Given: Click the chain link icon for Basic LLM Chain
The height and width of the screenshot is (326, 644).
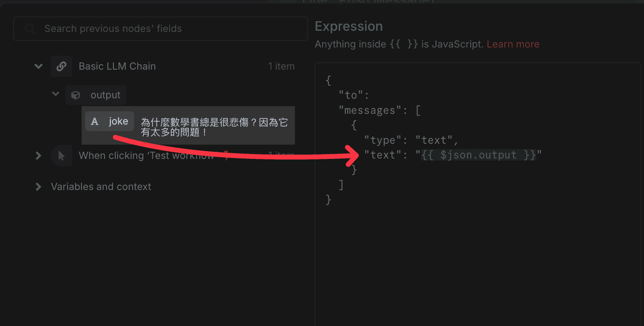Looking at the screenshot, I should tap(61, 66).
